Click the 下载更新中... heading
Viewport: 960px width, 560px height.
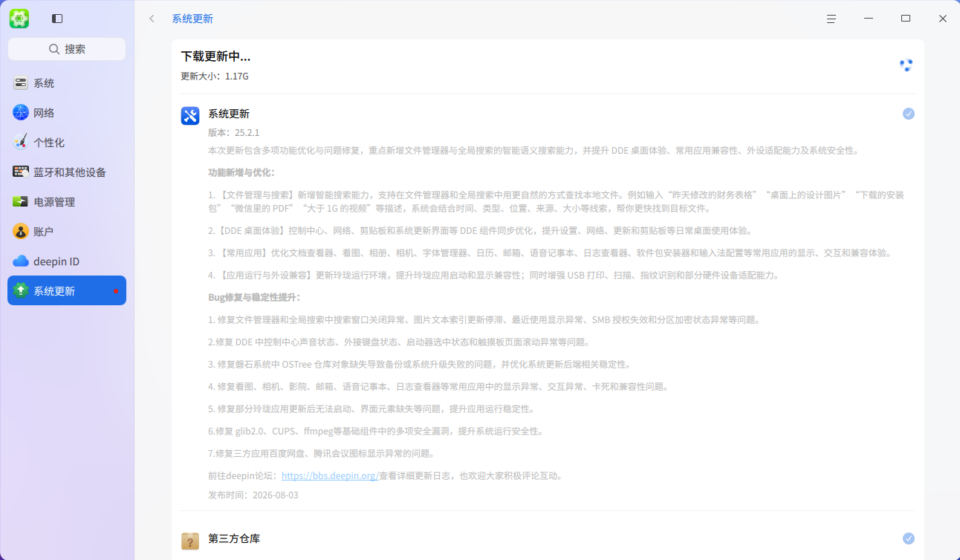coord(215,56)
